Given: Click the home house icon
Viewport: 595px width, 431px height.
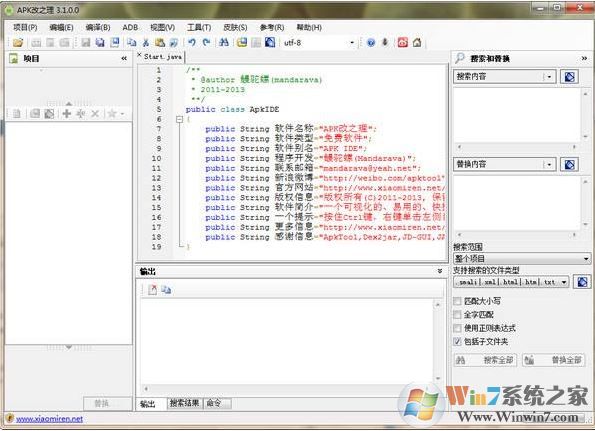Looking at the screenshot, I should (x=417, y=42).
